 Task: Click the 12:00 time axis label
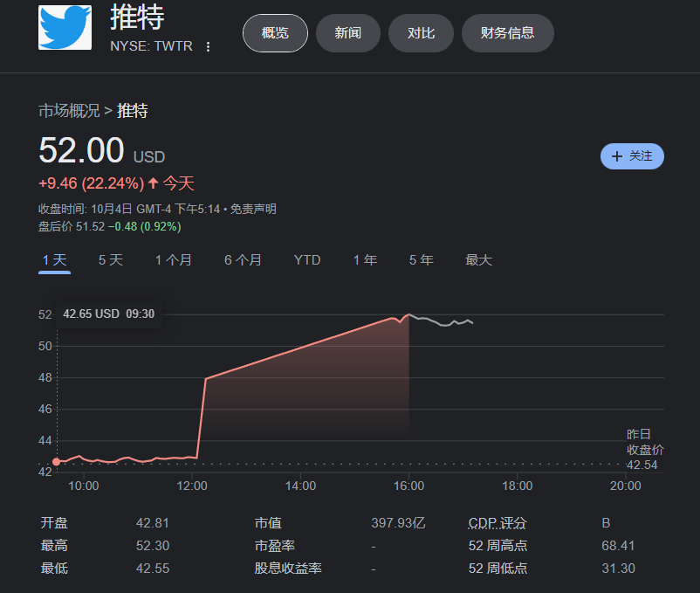click(192, 486)
